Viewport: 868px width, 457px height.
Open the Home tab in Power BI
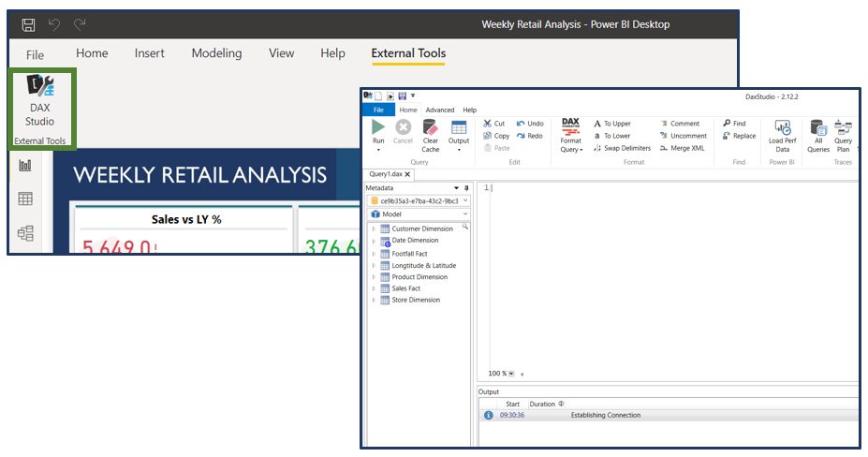click(92, 53)
